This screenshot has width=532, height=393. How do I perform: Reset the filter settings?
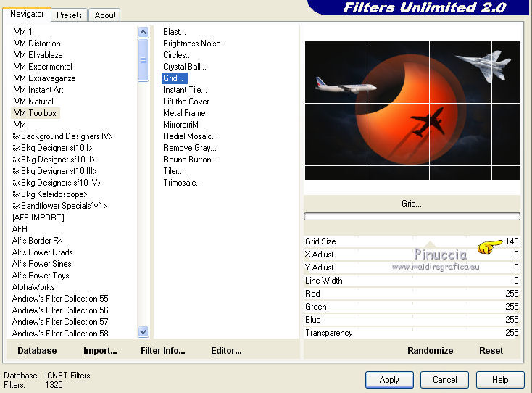tap(491, 350)
